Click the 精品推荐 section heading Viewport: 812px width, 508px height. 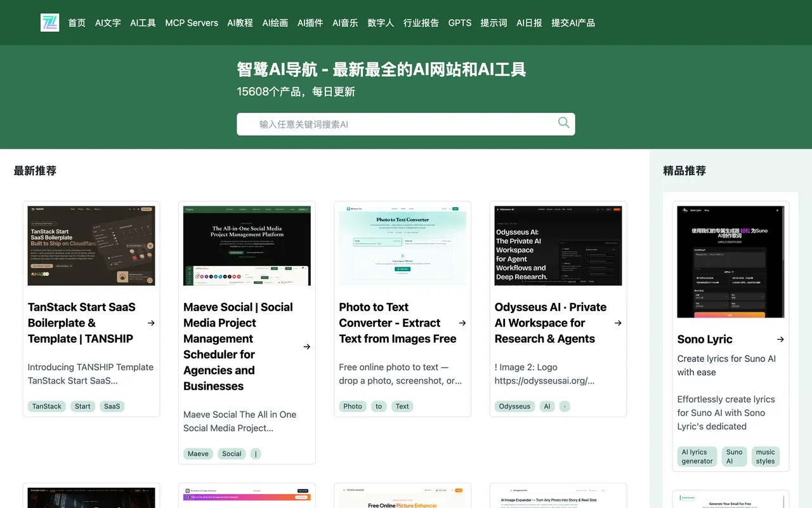[684, 171]
